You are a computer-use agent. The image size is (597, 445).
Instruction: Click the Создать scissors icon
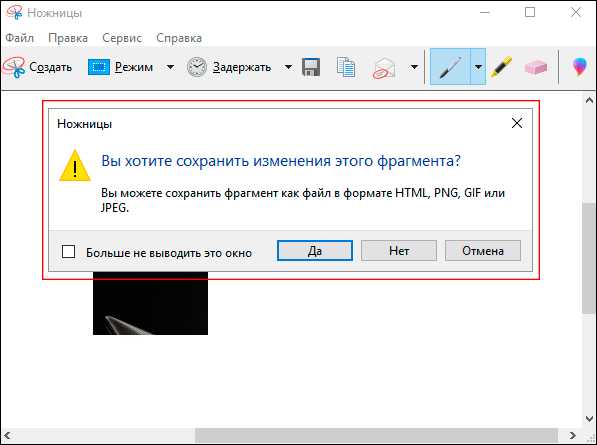coord(14,67)
